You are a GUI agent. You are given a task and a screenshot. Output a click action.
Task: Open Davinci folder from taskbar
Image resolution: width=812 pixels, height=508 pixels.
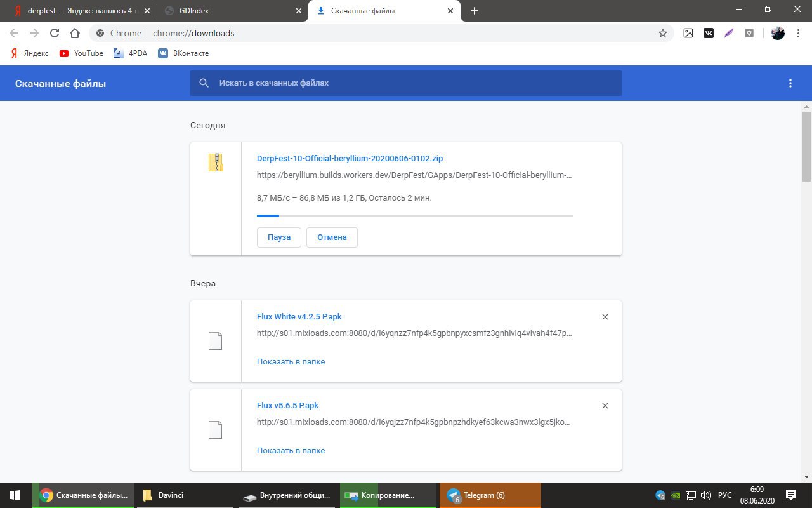[185, 495]
